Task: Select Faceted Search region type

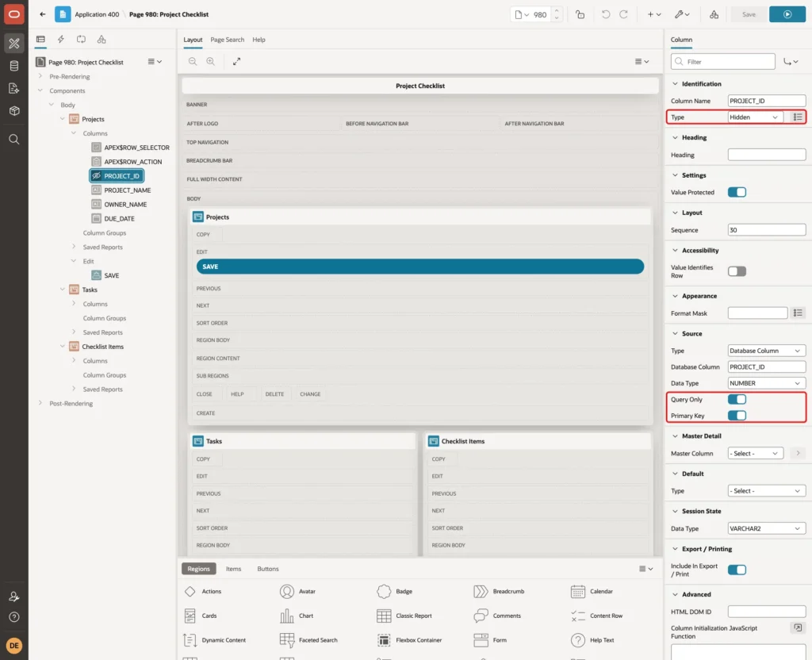Action: (x=308, y=640)
